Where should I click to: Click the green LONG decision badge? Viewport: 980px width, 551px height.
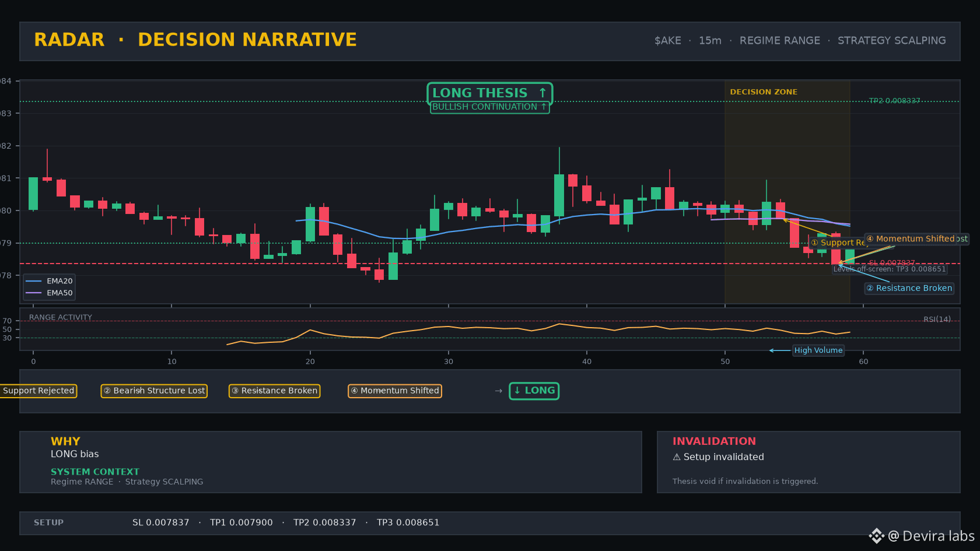534,391
